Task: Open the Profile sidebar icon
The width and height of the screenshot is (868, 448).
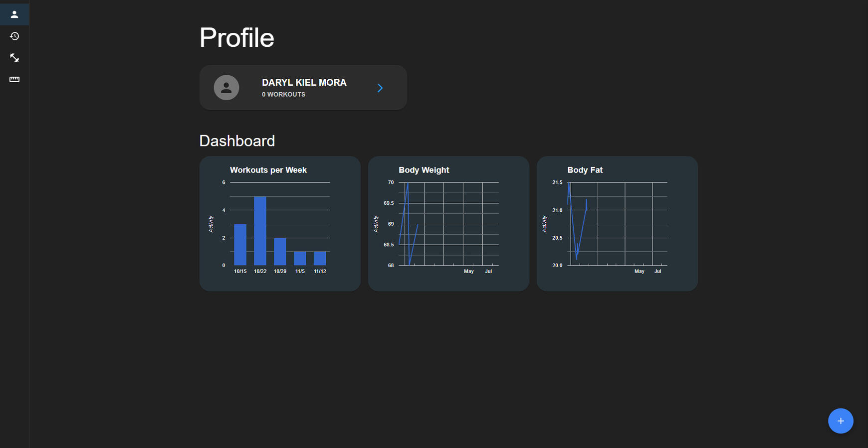Action: (x=14, y=14)
